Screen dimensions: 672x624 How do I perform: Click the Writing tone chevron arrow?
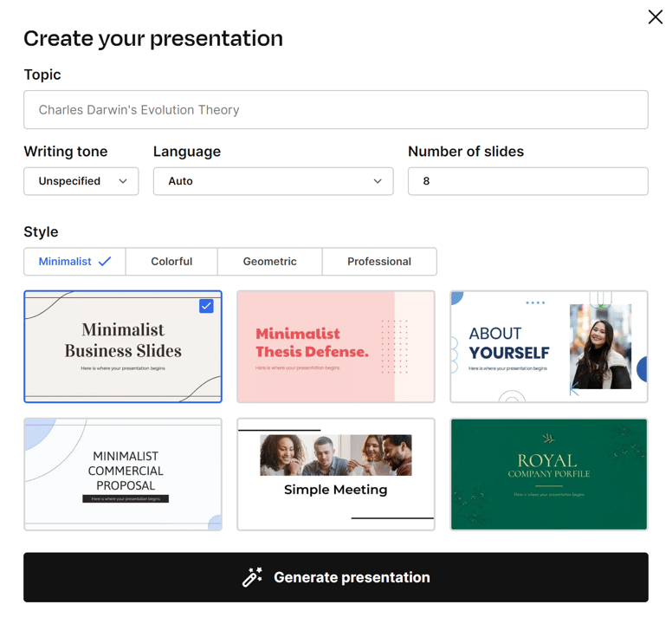click(123, 181)
